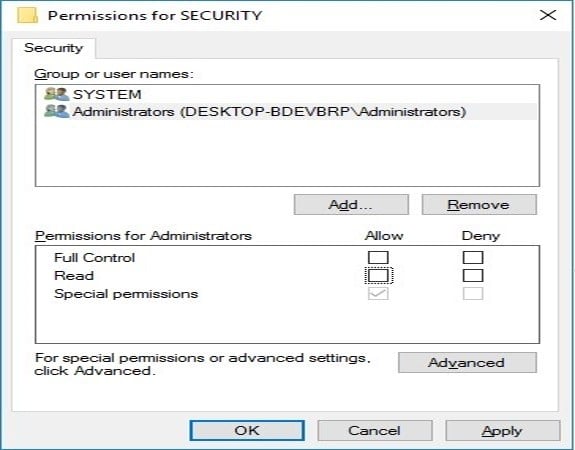Viewport: 575px width, 450px height.
Task: Check Allow for Read permission
Action: coord(378,275)
